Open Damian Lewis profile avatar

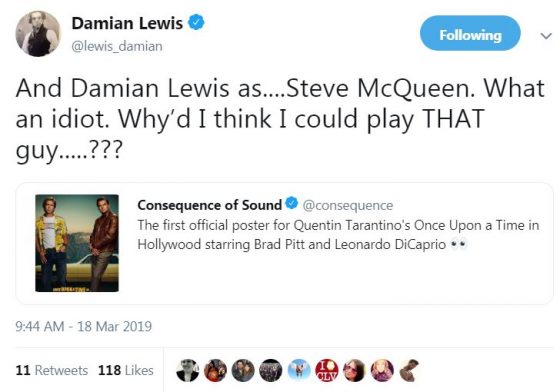click(38, 34)
